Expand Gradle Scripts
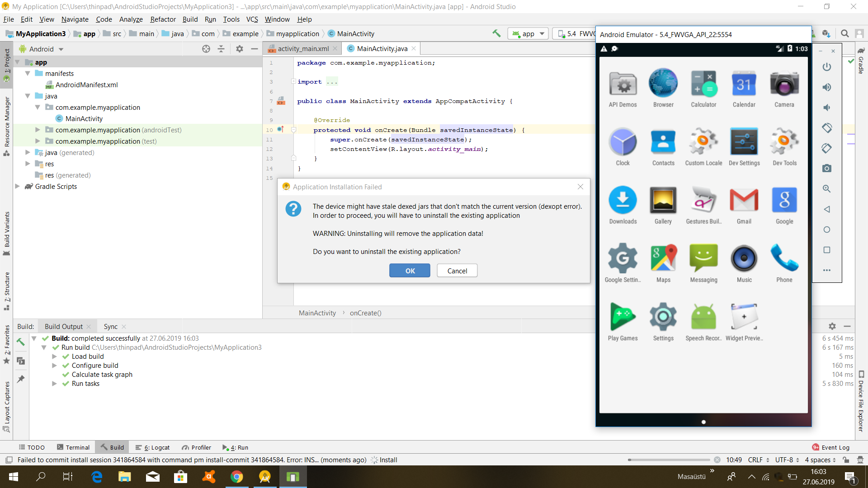Screen dimensions: 868x488 click(x=17, y=186)
